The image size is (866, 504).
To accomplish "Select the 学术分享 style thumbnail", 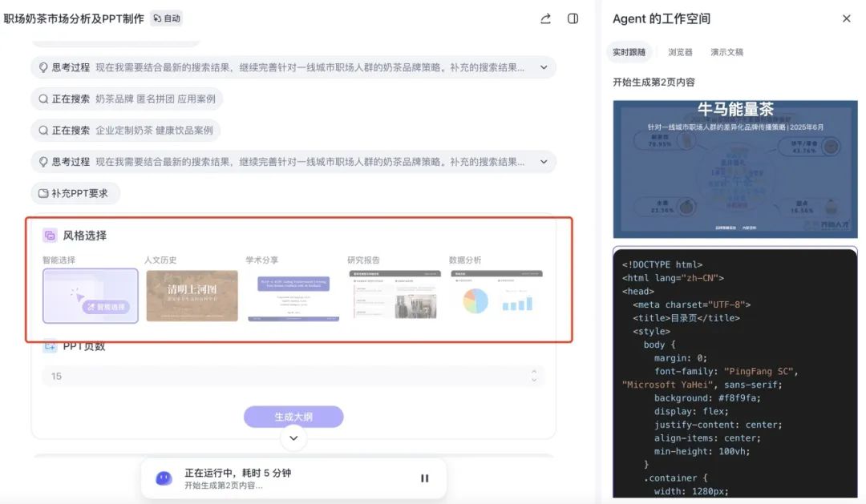I will tap(293, 296).
